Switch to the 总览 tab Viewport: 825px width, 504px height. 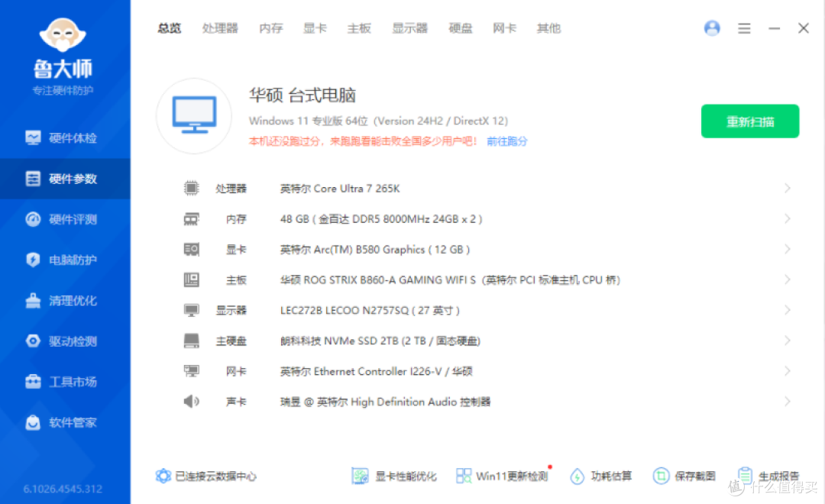point(170,28)
